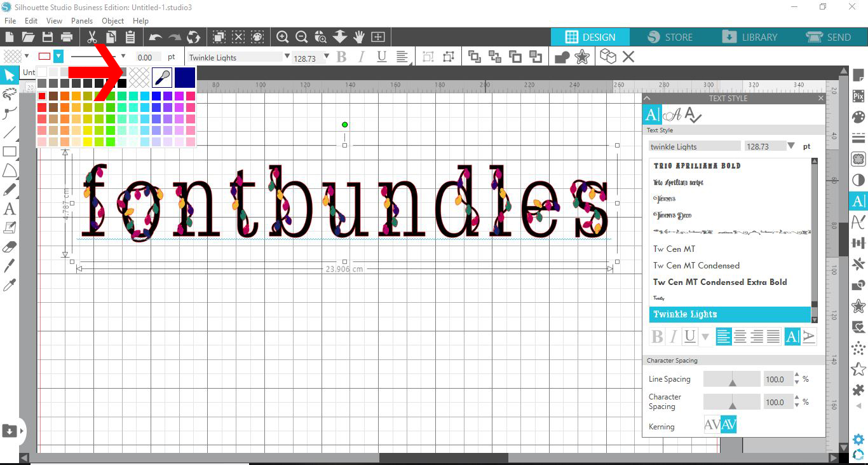Screen dimensions: 868x465
Task: Zoom out of the canvas
Action: (x=302, y=37)
